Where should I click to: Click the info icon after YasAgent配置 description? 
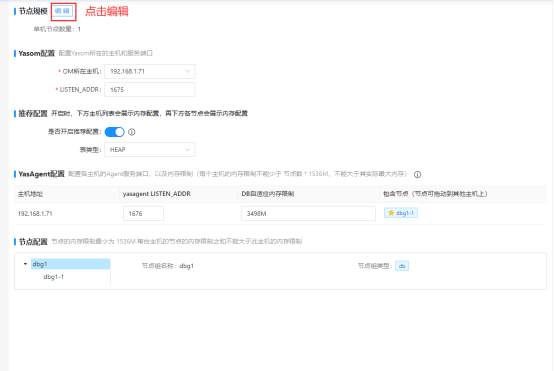coord(417,175)
